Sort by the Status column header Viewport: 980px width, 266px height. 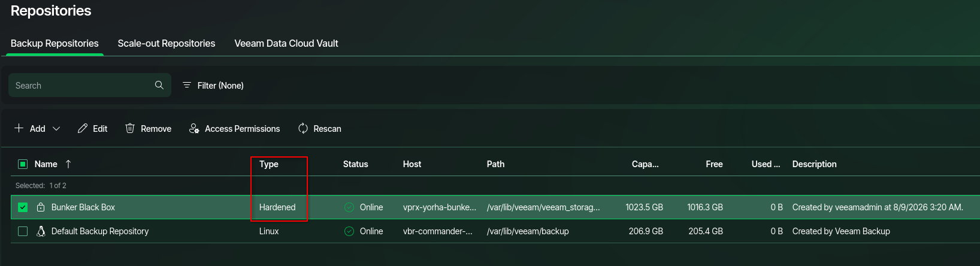[x=355, y=164]
